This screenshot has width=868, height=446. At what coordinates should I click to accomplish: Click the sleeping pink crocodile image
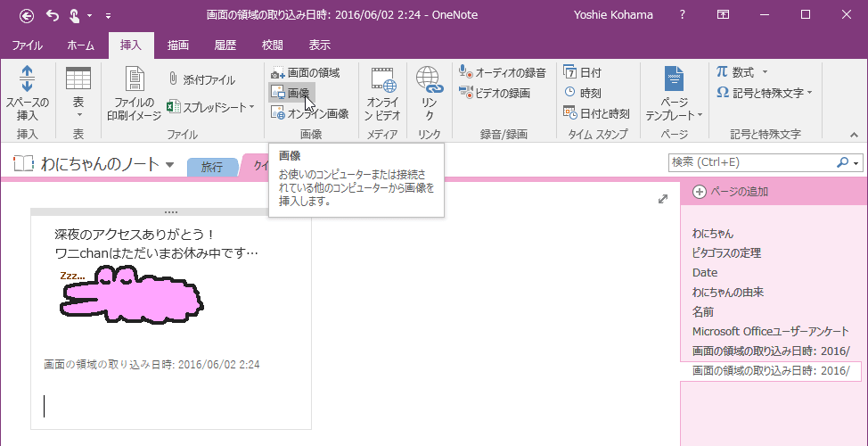point(131,294)
